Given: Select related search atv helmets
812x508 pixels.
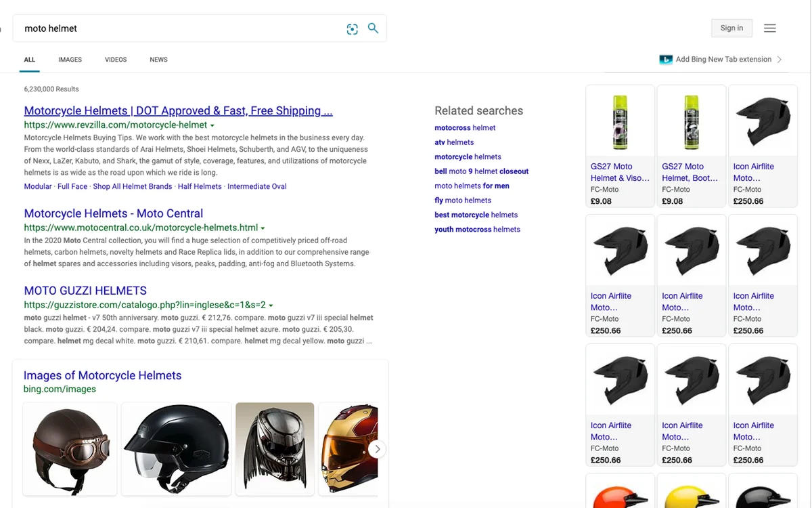Looking at the screenshot, I should point(454,142).
